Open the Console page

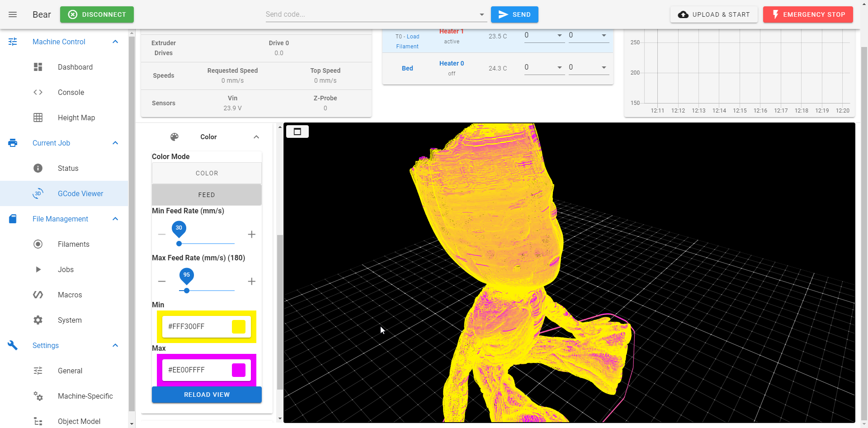pos(64,92)
